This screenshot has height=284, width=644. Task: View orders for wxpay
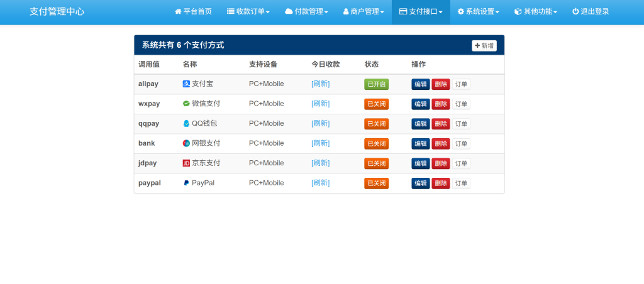461,104
